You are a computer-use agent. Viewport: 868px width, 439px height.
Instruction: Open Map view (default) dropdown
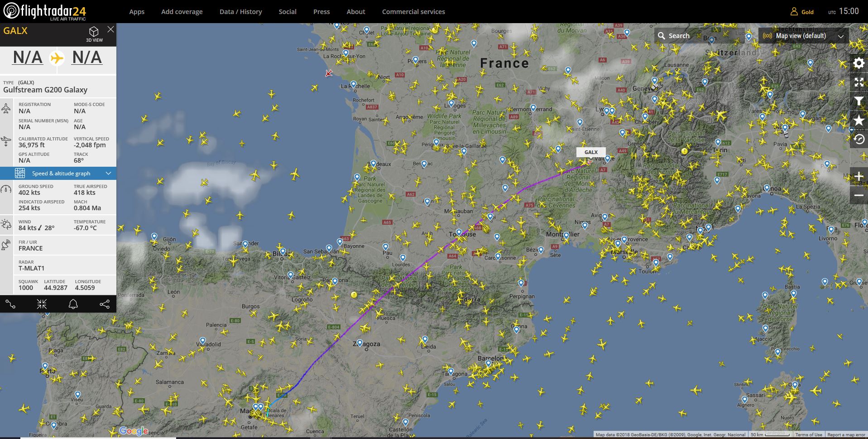(803, 36)
